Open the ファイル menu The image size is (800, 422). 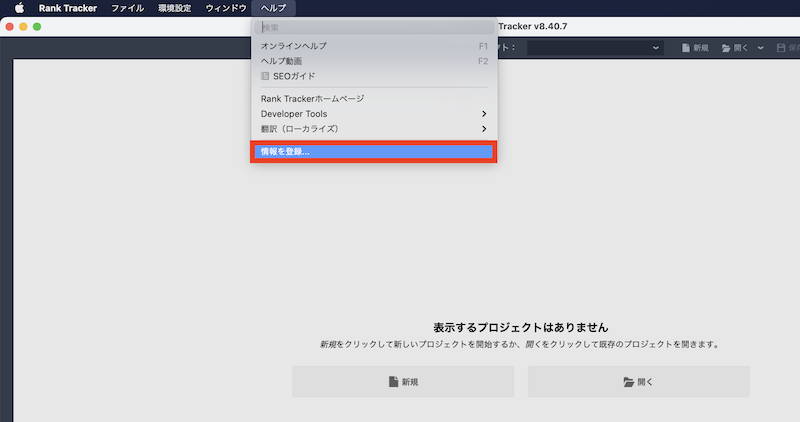click(x=128, y=8)
